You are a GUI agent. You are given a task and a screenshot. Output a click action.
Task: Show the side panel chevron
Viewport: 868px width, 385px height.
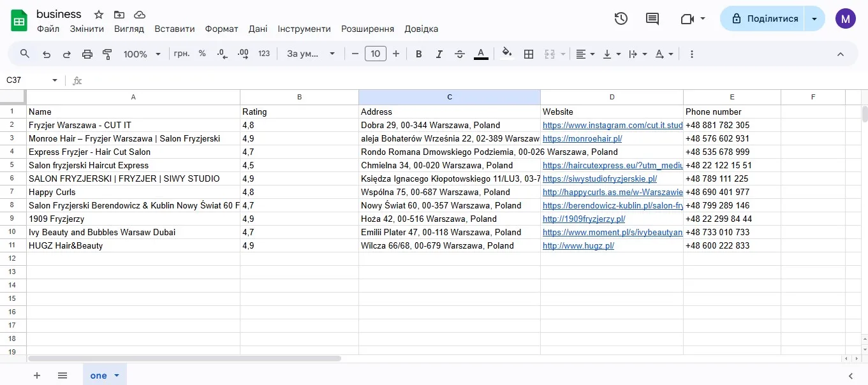coord(851,375)
